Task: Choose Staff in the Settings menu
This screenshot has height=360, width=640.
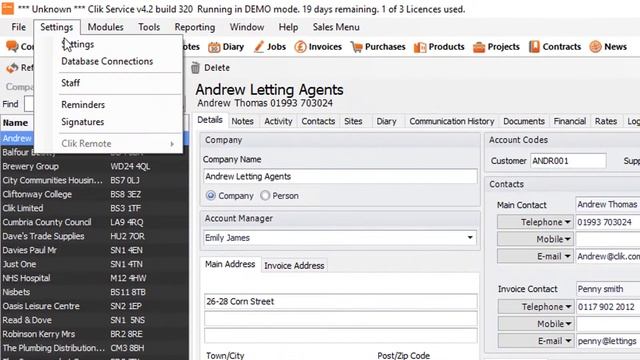Action: (x=71, y=83)
